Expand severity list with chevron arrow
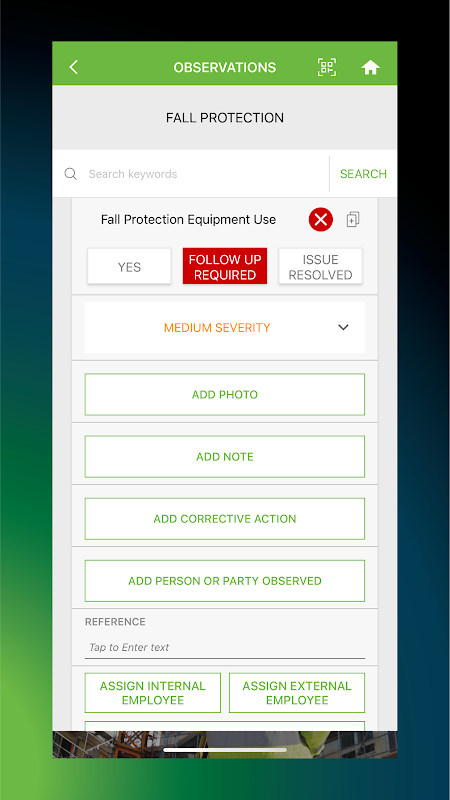 click(x=343, y=328)
